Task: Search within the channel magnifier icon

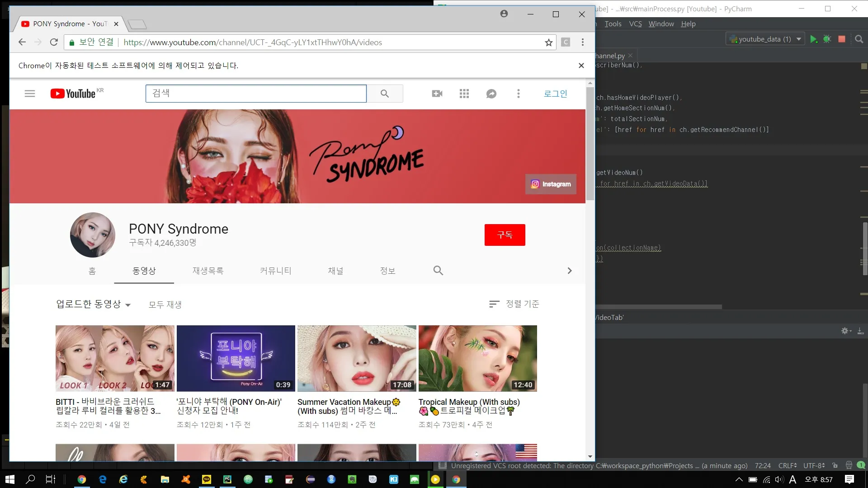Action: (438, 271)
